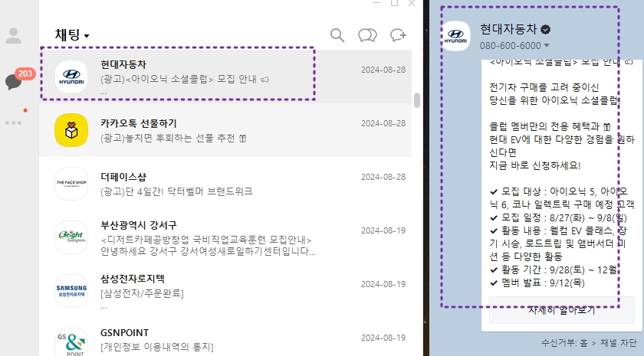This screenshot has height=356, width=644.
Task: Click GSNPOINT GS& Point avatar
Action: click(x=71, y=342)
